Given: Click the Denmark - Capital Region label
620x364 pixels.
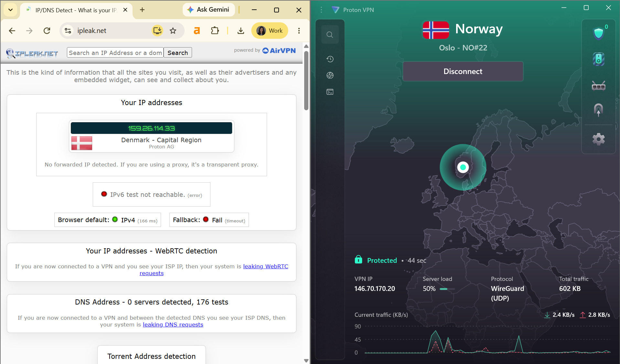Looking at the screenshot, I should (x=161, y=140).
